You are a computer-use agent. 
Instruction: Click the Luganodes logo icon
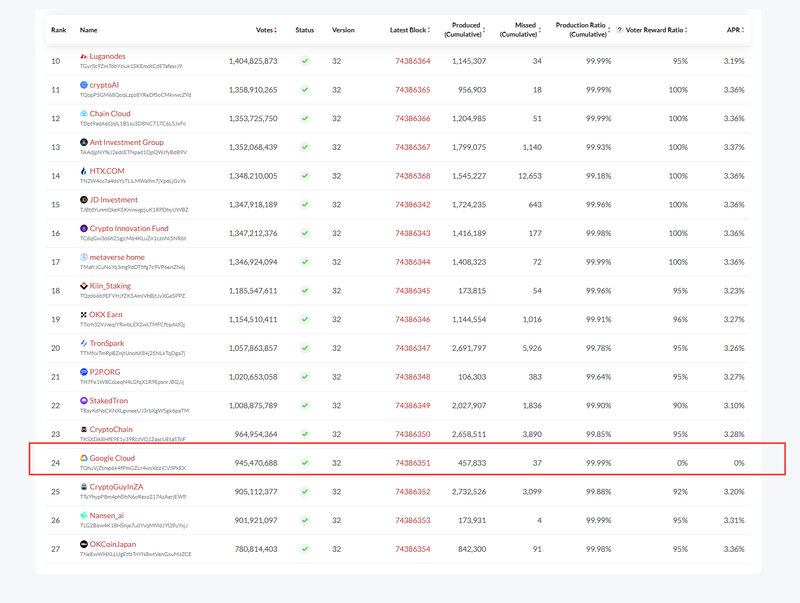[x=84, y=57]
